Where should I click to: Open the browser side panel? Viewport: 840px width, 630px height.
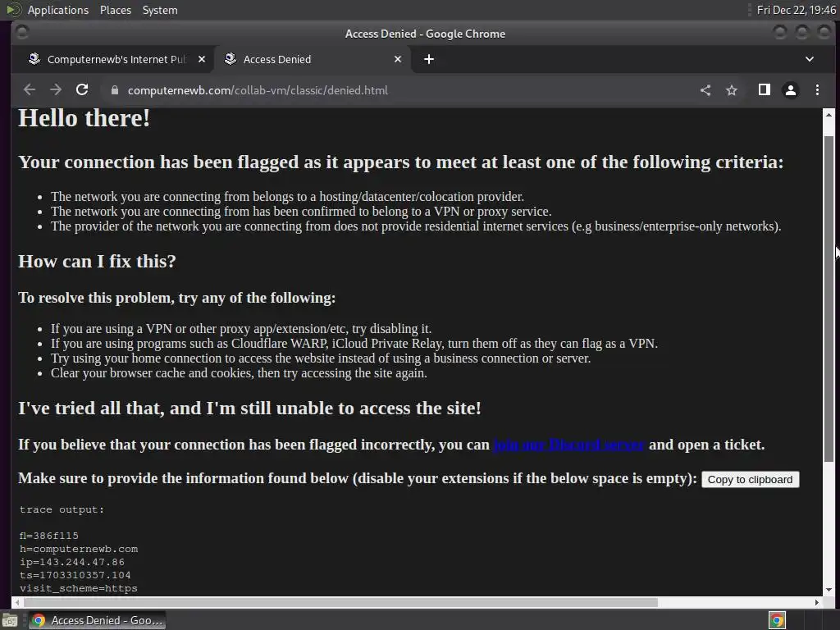(x=765, y=90)
